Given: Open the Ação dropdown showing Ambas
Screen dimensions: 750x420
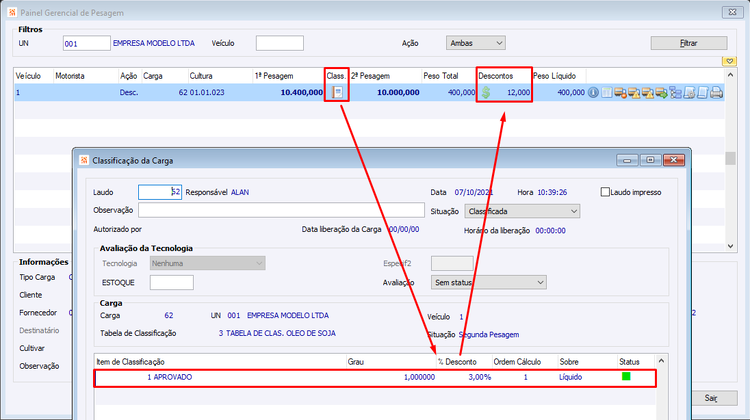Looking at the screenshot, I should pos(475,43).
